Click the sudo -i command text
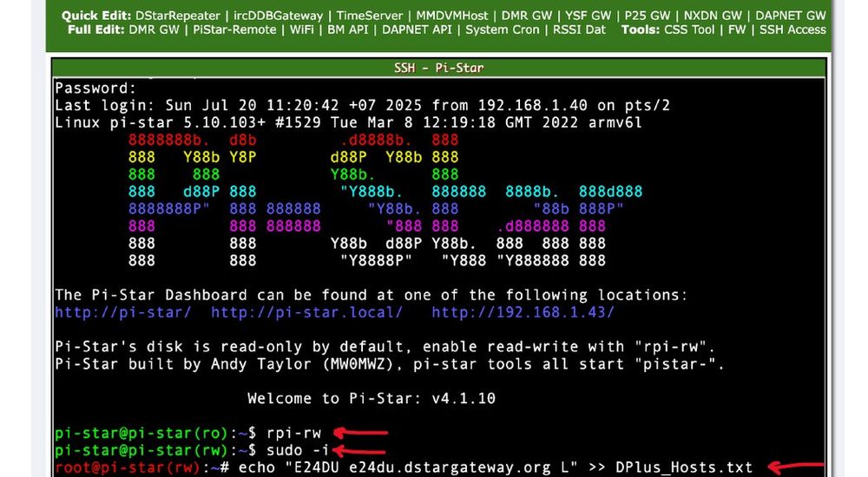Image resolution: width=868 pixels, height=477 pixels. click(x=299, y=450)
